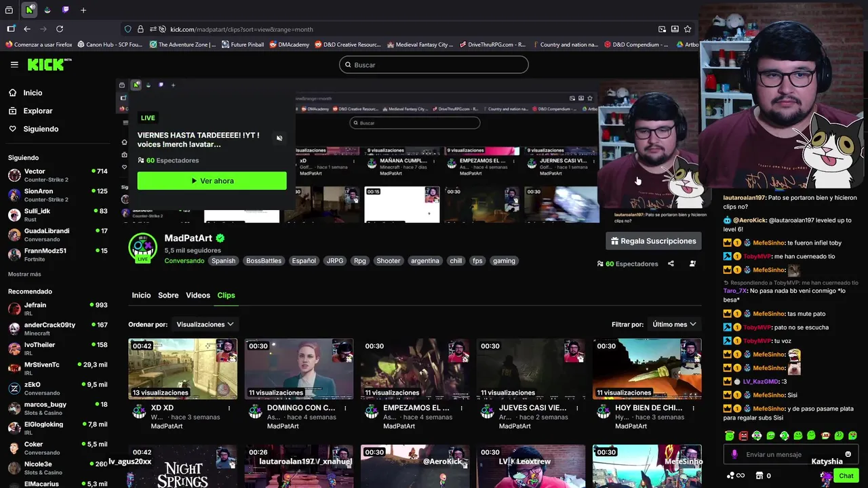Click the Ver ahora button

pyautogui.click(x=212, y=181)
